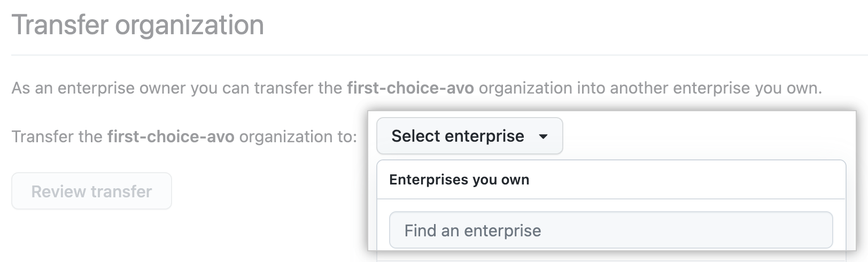Click the disabled Review transfer button
868x262 pixels.
(91, 191)
